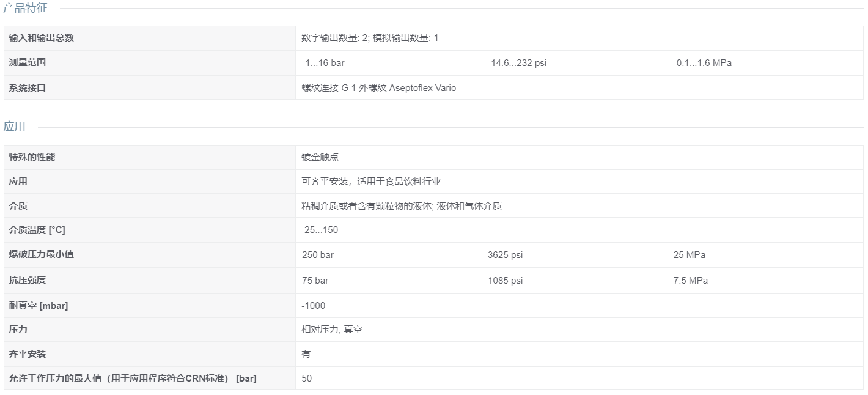Select the 应用 row label in the table

18,182
